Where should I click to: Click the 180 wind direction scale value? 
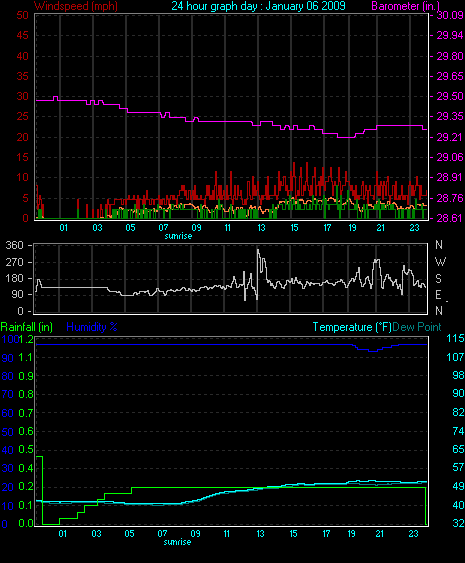[x=14, y=278]
